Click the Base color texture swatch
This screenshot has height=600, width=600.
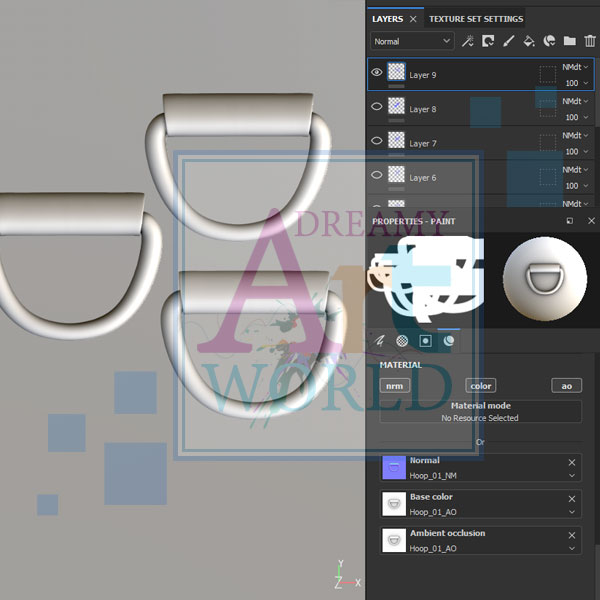point(394,503)
